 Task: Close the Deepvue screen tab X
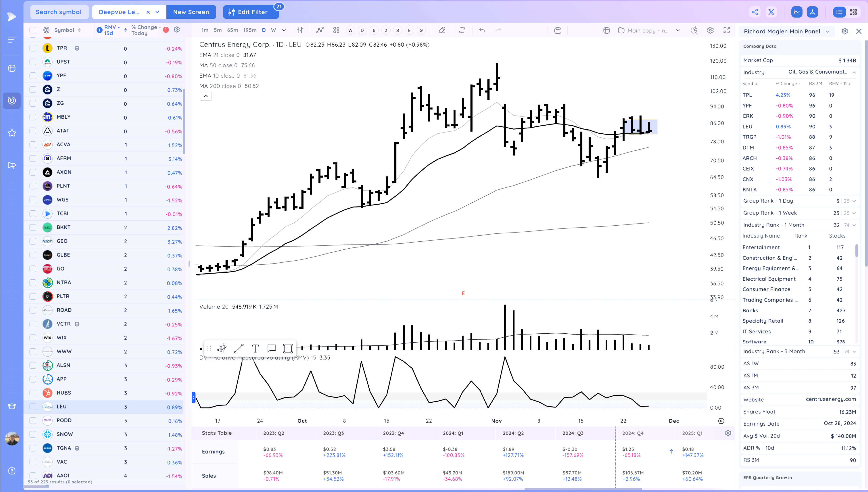coord(148,12)
